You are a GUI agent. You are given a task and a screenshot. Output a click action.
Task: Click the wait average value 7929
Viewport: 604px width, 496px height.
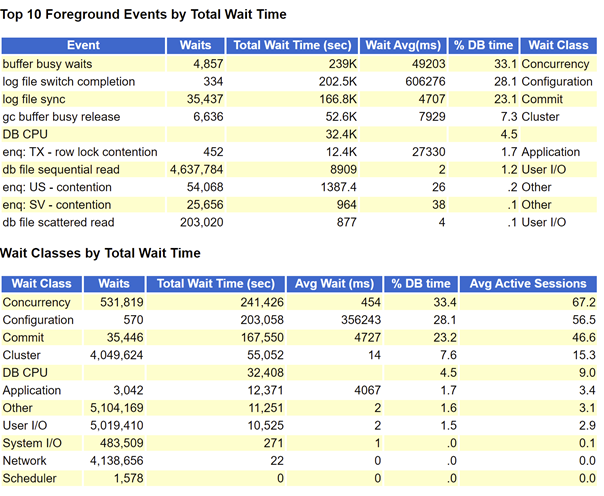tap(432, 117)
